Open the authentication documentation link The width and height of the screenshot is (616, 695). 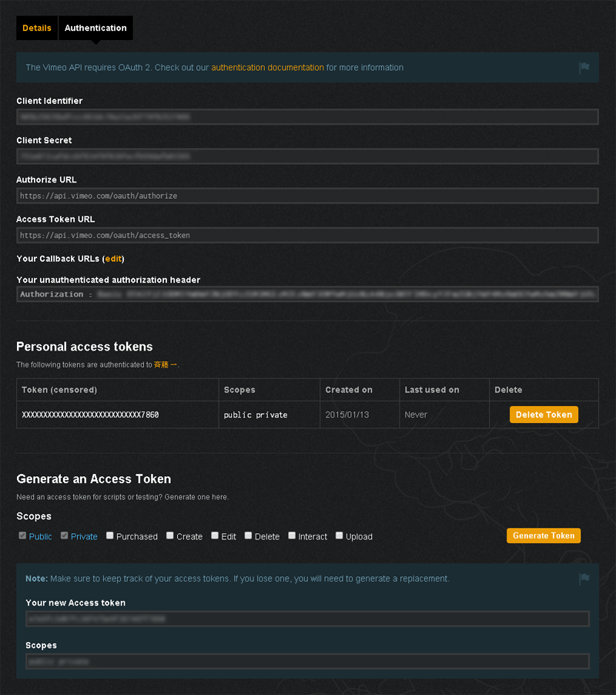(267, 68)
